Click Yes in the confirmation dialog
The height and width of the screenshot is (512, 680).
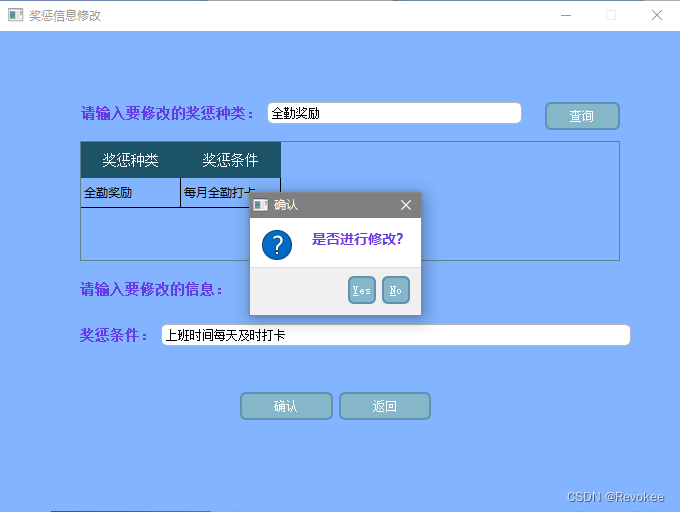tap(362, 290)
